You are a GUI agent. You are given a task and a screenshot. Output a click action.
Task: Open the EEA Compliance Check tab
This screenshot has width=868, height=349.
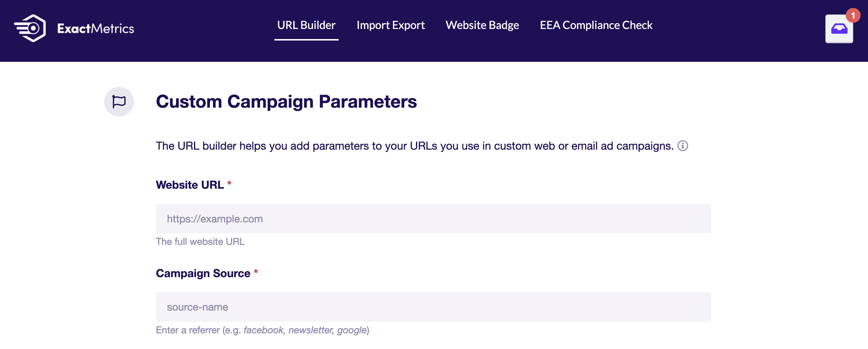[596, 25]
